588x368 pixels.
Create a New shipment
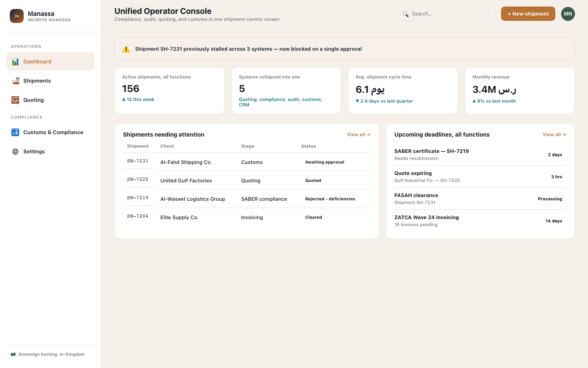[528, 14]
